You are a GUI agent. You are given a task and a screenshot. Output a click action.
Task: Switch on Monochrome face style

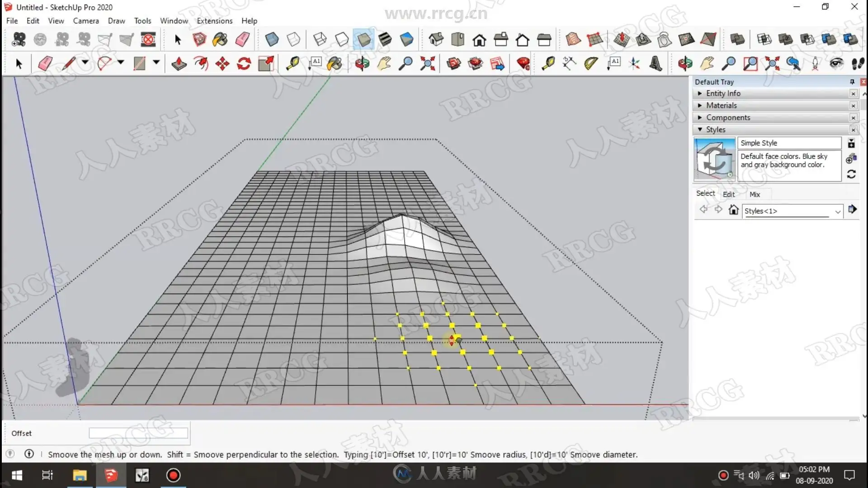pos(406,40)
